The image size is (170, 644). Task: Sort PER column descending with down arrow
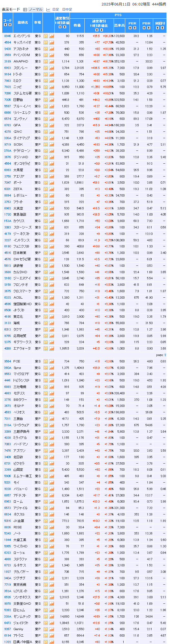[x=134, y=28]
